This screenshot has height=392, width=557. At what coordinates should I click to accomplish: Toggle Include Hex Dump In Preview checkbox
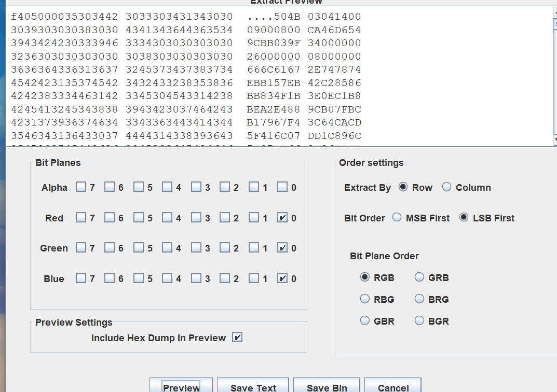237,338
